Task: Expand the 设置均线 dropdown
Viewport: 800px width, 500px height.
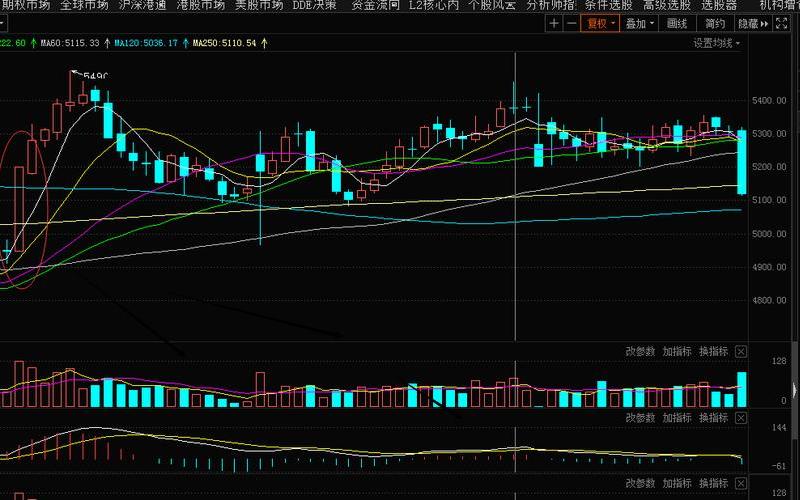Action: tap(718, 43)
